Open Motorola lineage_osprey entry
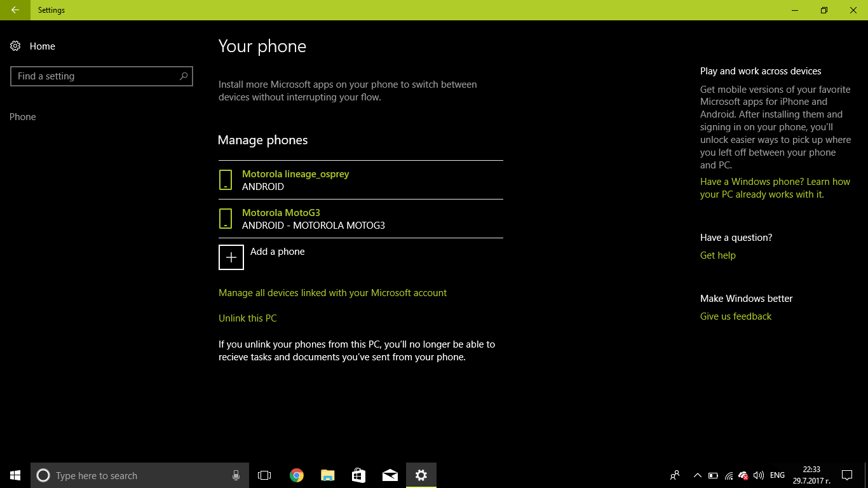868x488 pixels. click(x=360, y=180)
